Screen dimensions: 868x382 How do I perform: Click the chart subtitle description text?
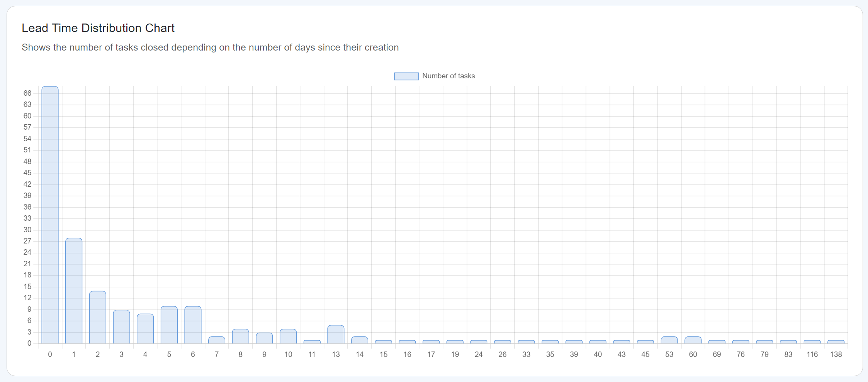tap(210, 47)
